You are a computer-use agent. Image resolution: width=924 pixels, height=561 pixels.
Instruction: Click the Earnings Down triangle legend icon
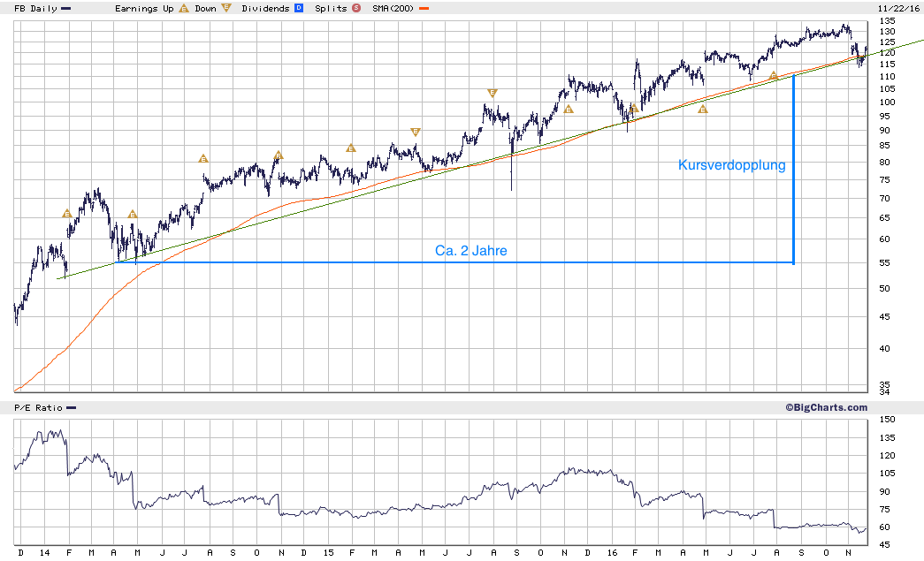[x=226, y=8]
